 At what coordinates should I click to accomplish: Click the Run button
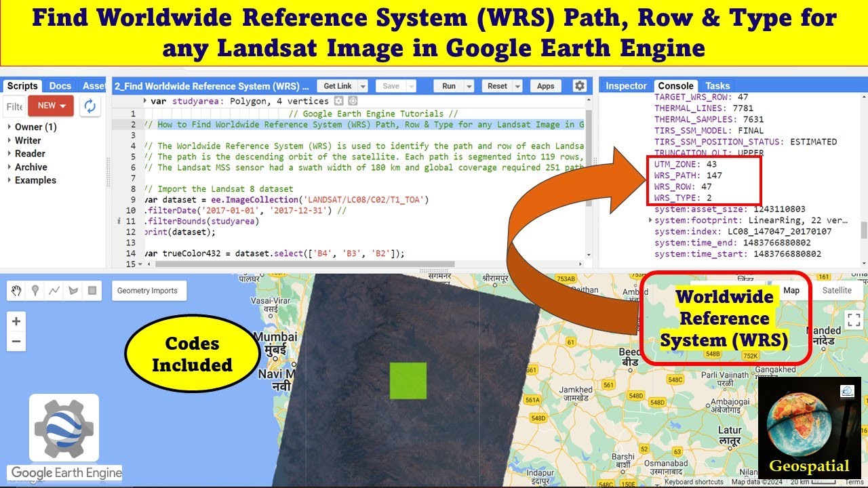(x=449, y=86)
